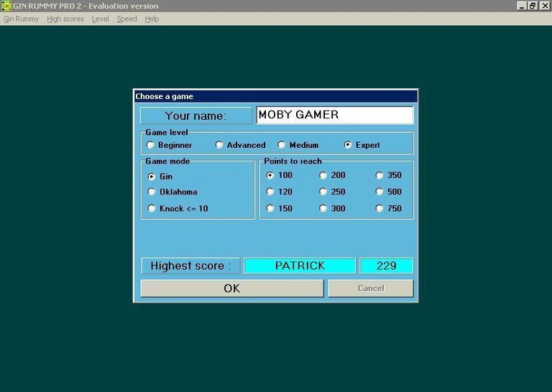Pick the Knock <= 10 game mode
The image size is (552, 392).
(x=152, y=209)
